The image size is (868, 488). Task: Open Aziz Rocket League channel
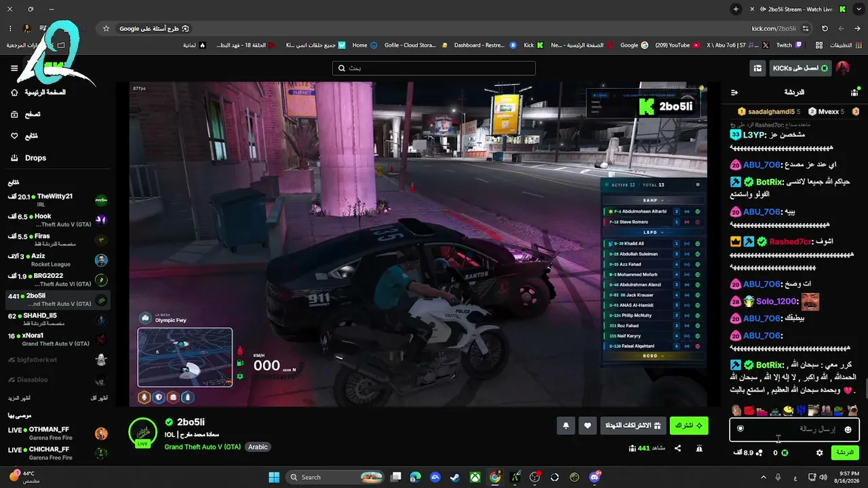(x=57, y=260)
